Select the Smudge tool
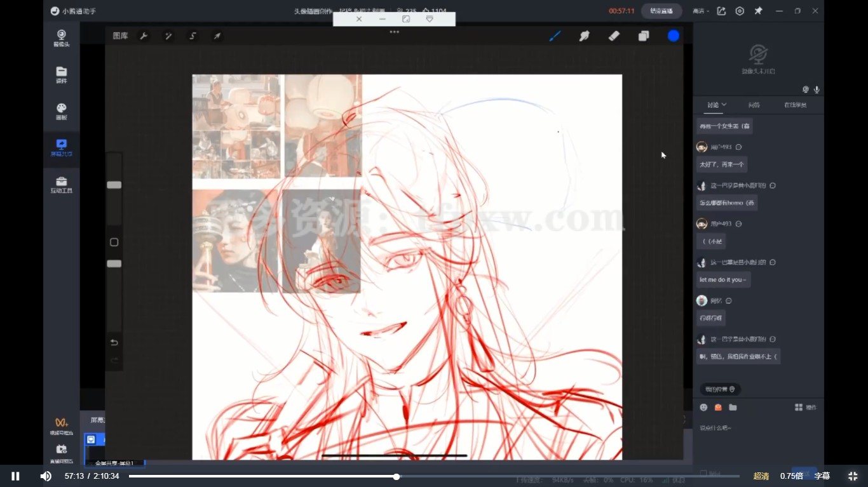868x487 pixels. (584, 36)
